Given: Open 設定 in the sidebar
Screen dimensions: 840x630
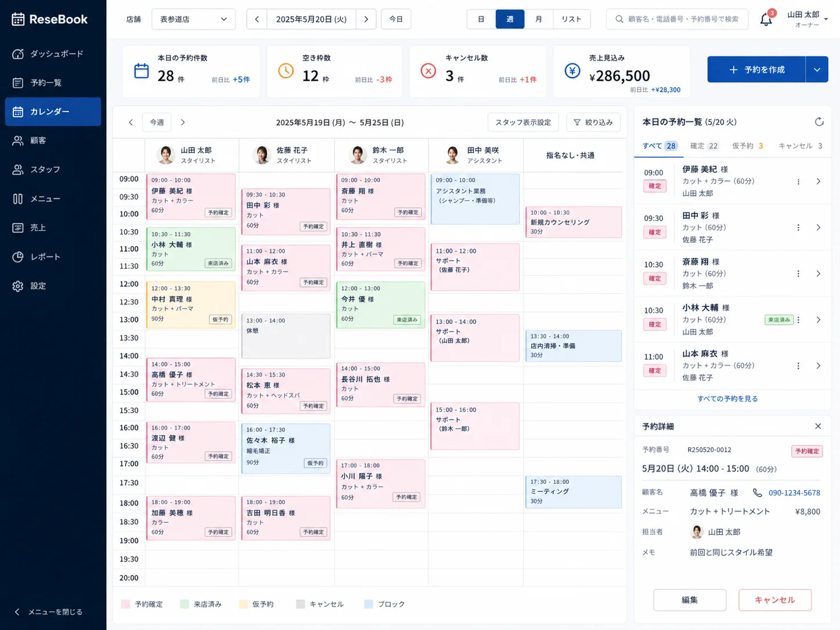Looking at the screenshot, I should coord(53,286).
